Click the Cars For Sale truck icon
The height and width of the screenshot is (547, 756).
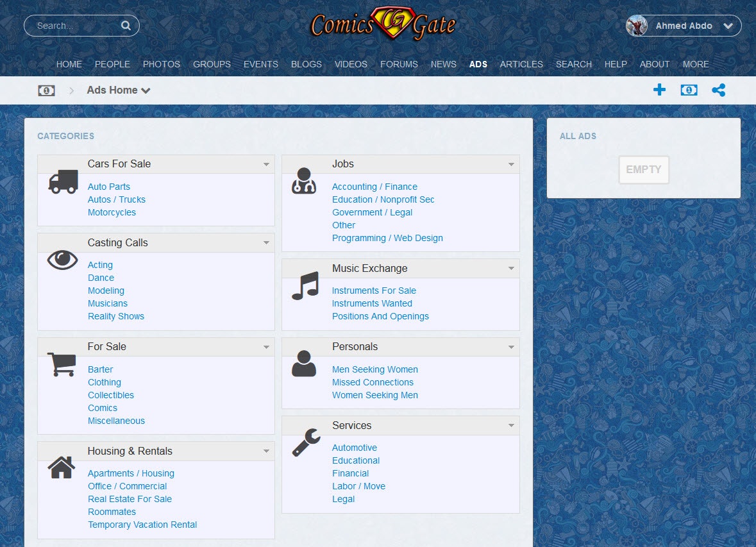[x=62, y=182]
